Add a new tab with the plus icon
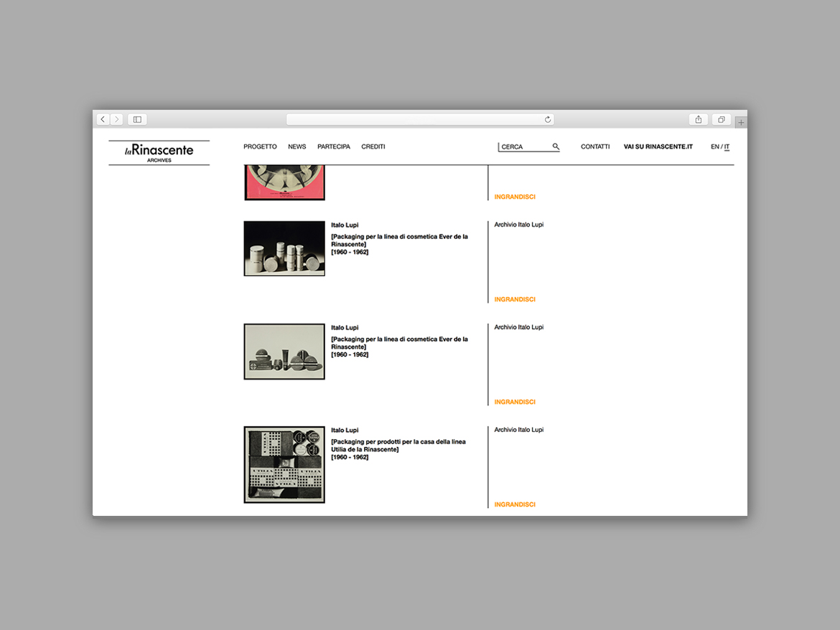The image size is (840, 630). pyautogui.click(x=741, y=123)
